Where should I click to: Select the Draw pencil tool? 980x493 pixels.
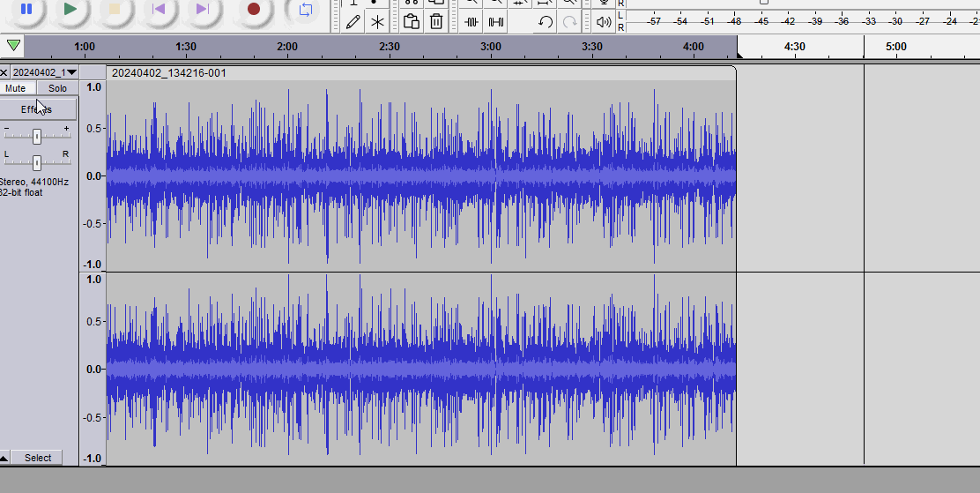[353, 22]
